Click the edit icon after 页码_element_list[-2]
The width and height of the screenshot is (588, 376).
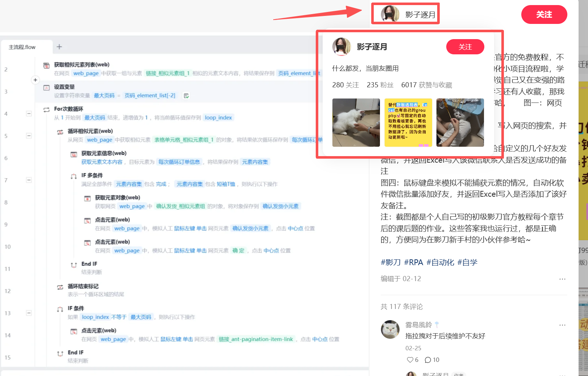click(x=186, y=96)
